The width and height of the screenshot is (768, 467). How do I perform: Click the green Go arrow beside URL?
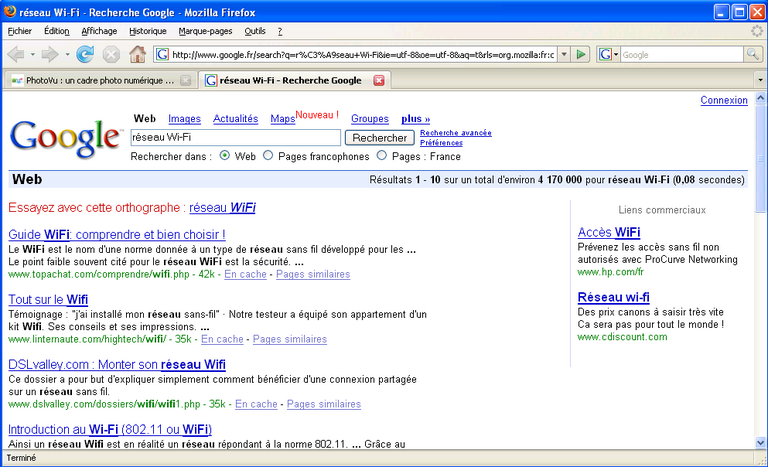(x=581, y=54)
